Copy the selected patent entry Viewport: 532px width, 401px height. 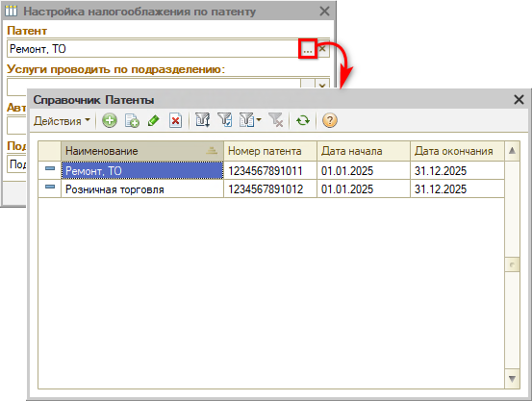coord(132,120)
